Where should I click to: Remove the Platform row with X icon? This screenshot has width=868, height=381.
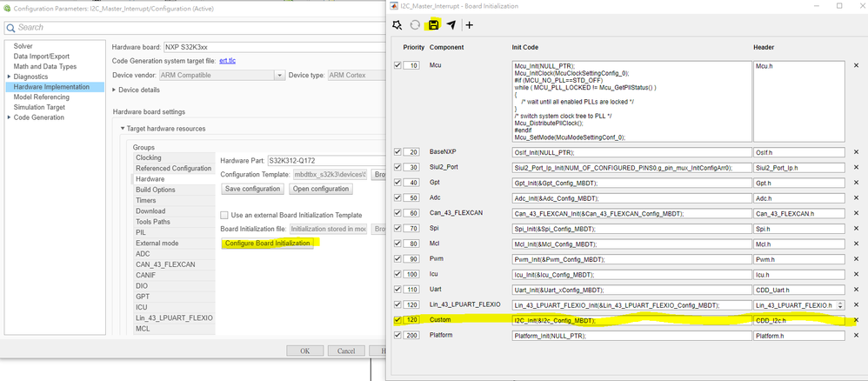pos(856,336)
